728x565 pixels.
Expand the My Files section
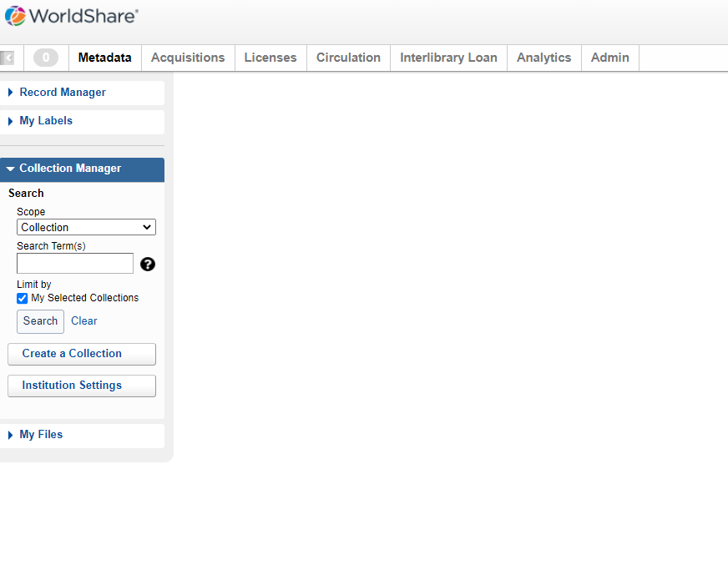pos(82,435)
